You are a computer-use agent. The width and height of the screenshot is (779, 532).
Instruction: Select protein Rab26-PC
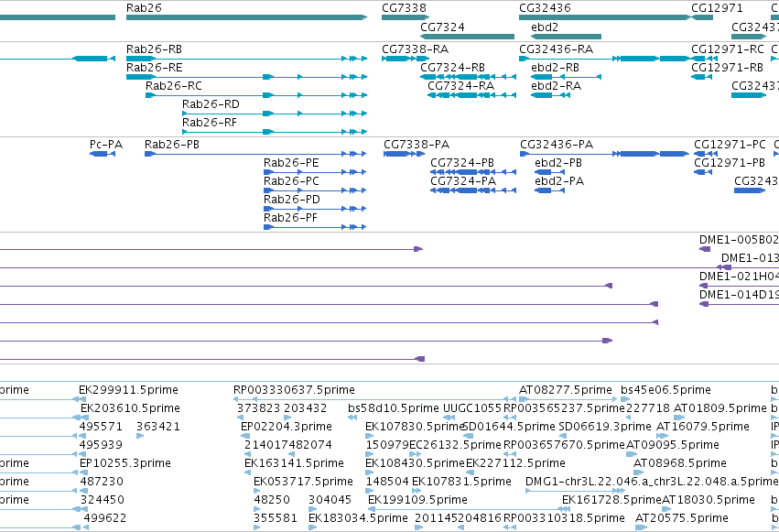coord(315,190)
